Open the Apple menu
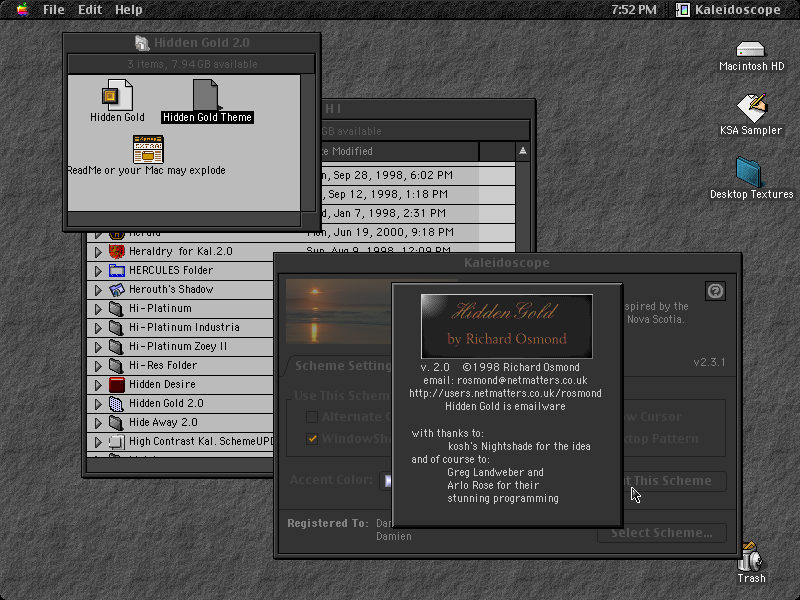The image size is (800, 600). [x=22, y=10]
